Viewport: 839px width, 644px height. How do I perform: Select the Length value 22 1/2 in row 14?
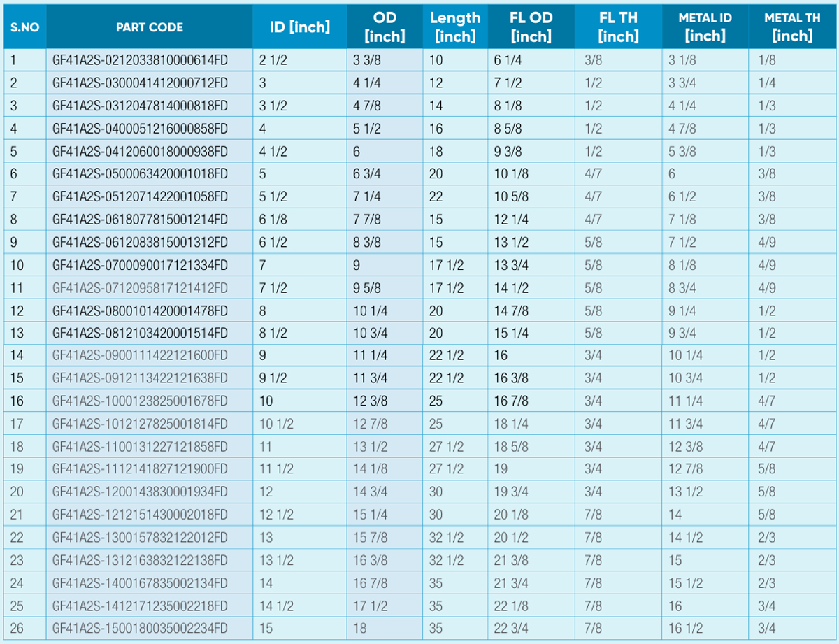click(447, 354)
